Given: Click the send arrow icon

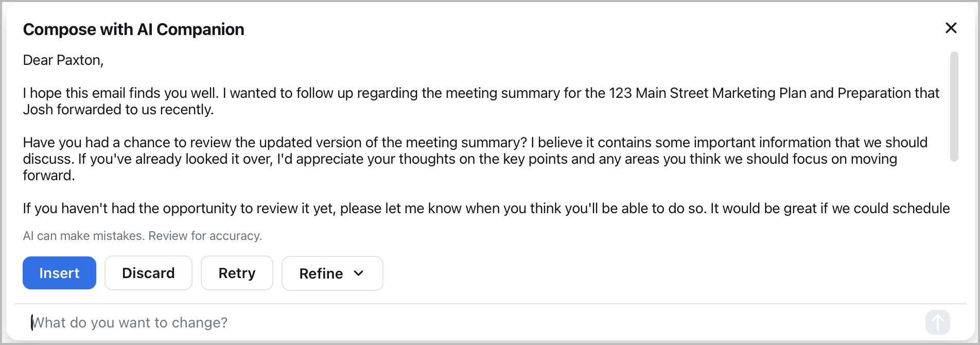Looking at the screenshot, I should [x=937, y=323].
